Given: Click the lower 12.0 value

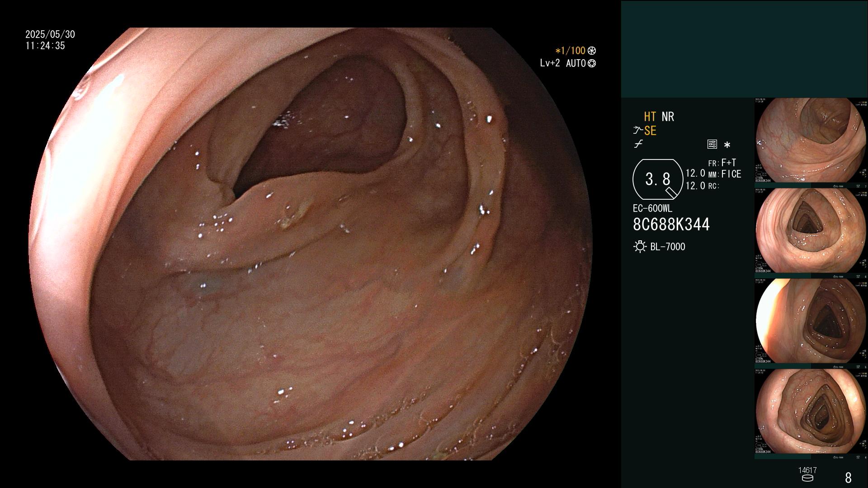Looking at the screenshot, I should (x=695, y=185).
